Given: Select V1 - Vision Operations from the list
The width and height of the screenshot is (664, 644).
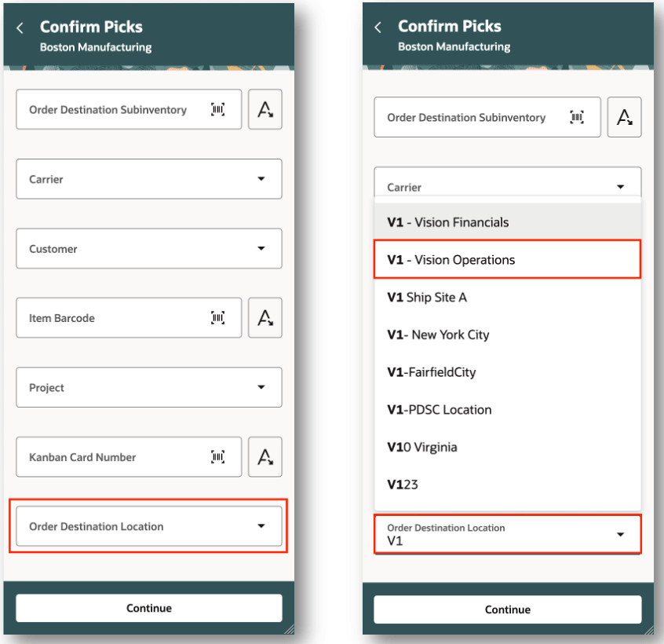Looking at the screenshot, I should pos(506,259).
